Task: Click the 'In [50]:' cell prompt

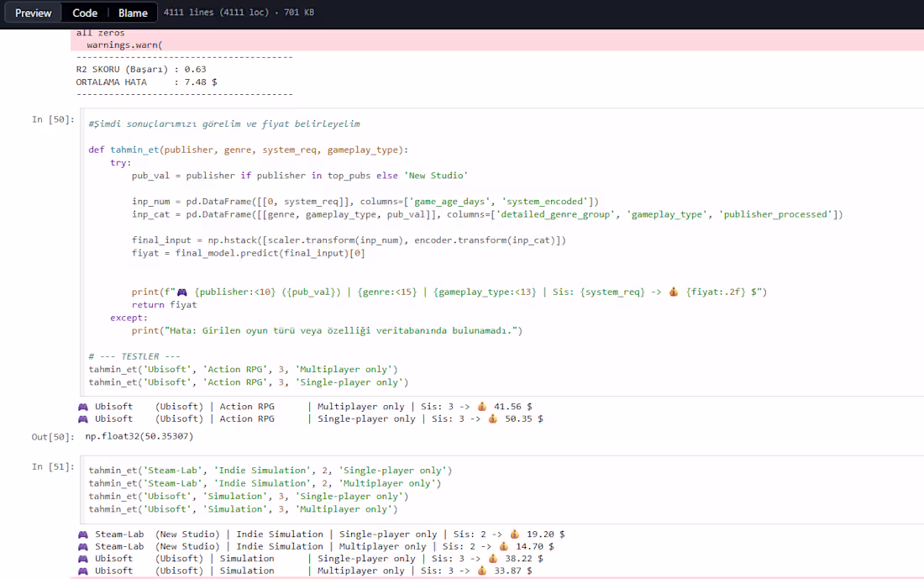Action: coord(53,119)
